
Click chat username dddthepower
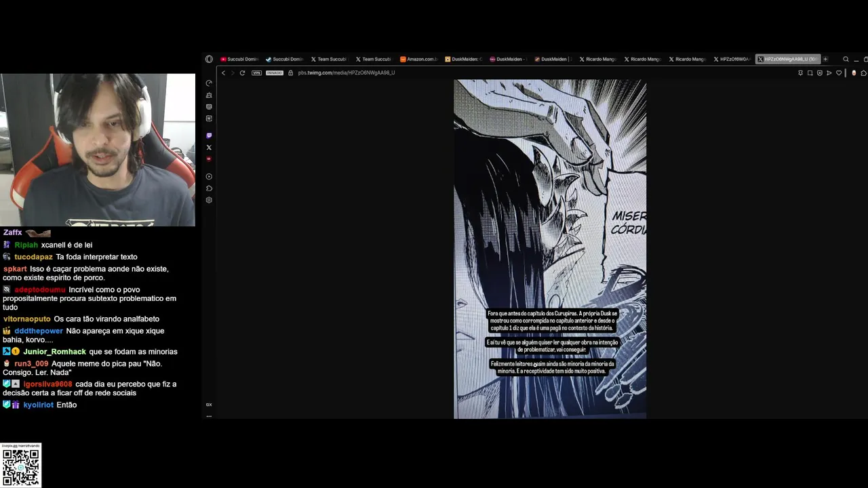(x=39, y=331)
